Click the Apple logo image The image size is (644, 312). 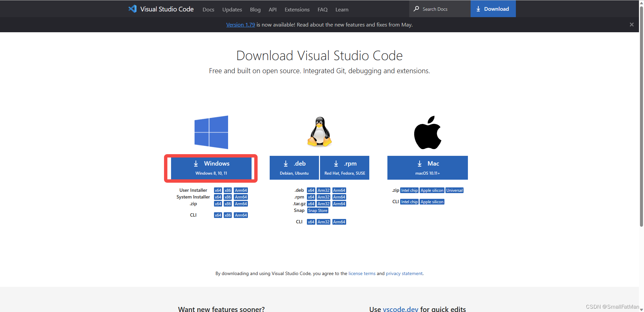pyautogui.click(x=428, y=132)
